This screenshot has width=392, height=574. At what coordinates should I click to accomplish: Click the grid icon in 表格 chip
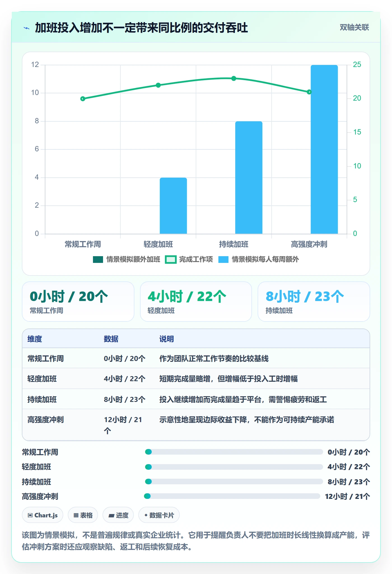pos(76,515)
